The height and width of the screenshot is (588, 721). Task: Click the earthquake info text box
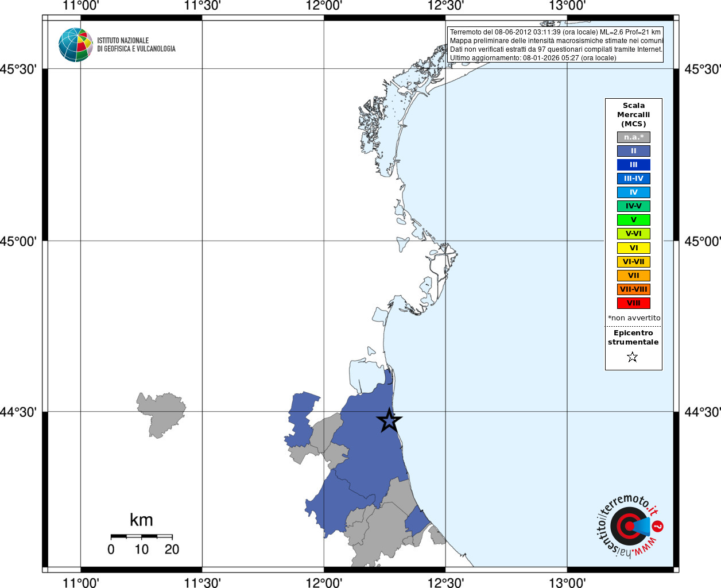[x=555, y=45]
